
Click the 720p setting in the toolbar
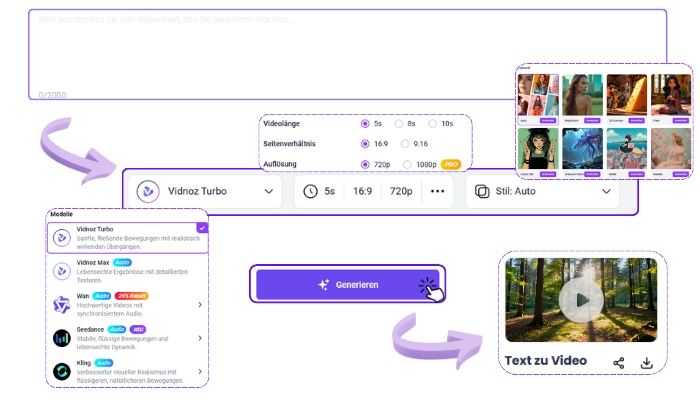pos(401,191)
